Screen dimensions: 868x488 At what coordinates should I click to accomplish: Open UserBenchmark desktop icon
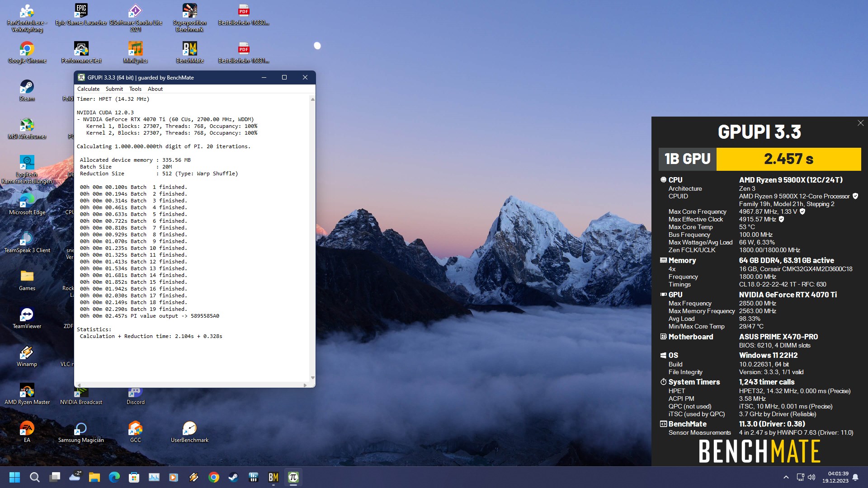[190, 432]
